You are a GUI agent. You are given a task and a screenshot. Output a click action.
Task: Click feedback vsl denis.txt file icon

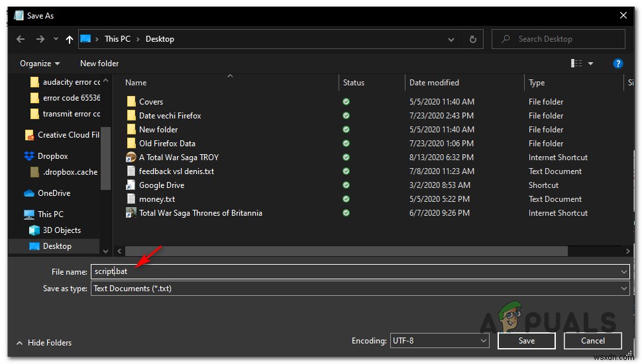pyautogui.click(x=131, y=171)
